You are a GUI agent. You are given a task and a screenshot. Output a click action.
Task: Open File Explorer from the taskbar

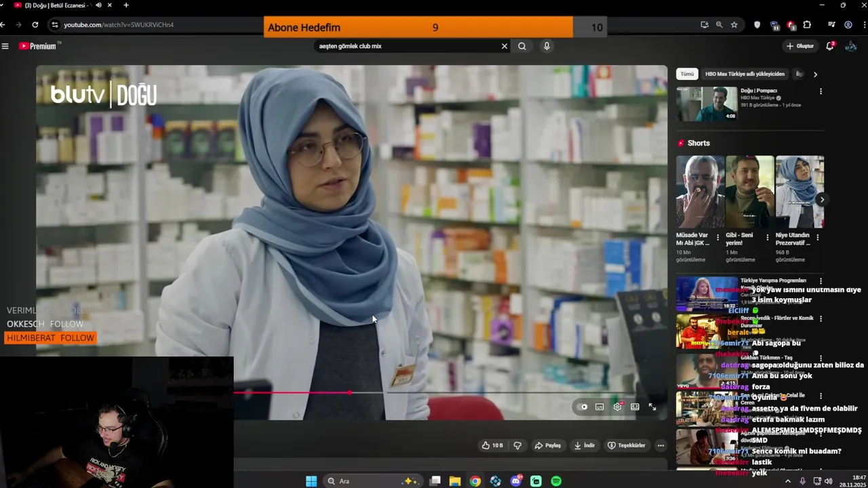tap(455, 481)
